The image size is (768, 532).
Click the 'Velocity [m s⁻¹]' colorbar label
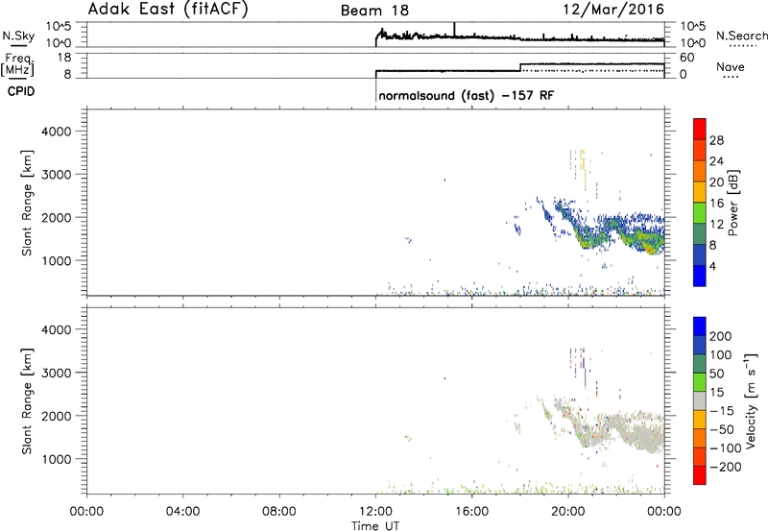(750, 400)
